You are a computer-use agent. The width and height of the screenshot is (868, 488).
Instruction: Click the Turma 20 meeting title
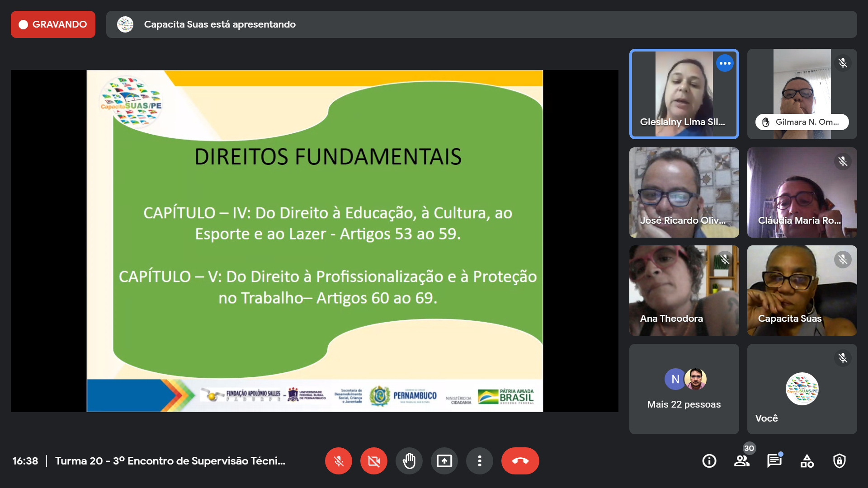pyautogui.click(x=170, y=461)
